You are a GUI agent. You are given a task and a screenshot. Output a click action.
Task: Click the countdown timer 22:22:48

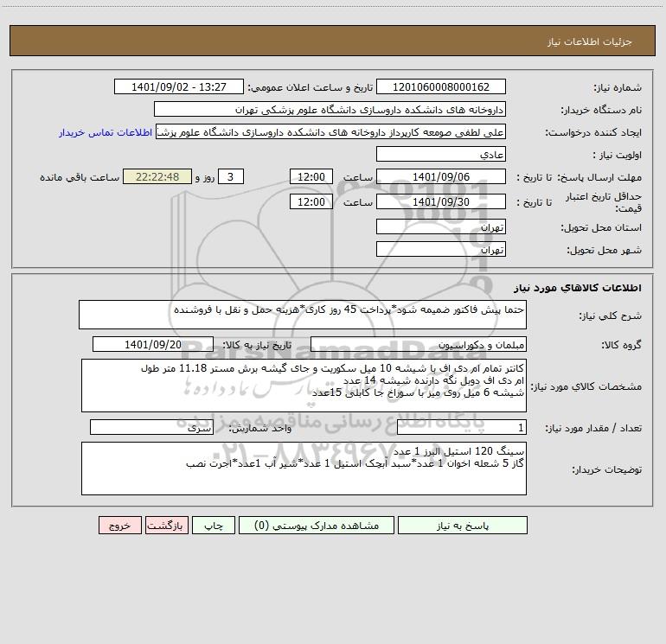[x=157, y=176]
